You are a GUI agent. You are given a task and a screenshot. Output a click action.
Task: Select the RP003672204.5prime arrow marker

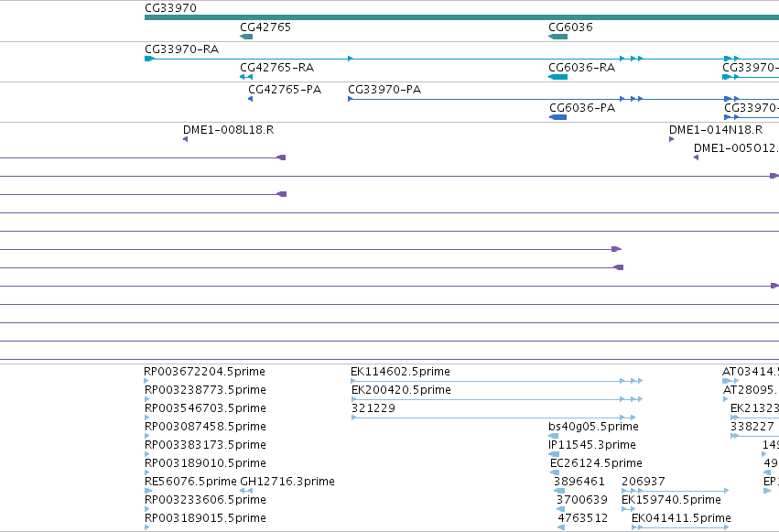[146, 381]
